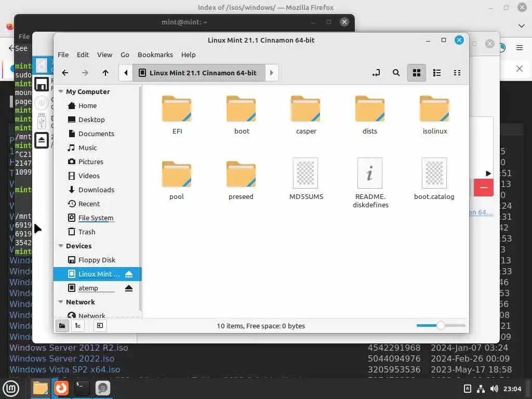532x399 pixels.
Task: Open Documents in sidebar
Action: point(97,134)
